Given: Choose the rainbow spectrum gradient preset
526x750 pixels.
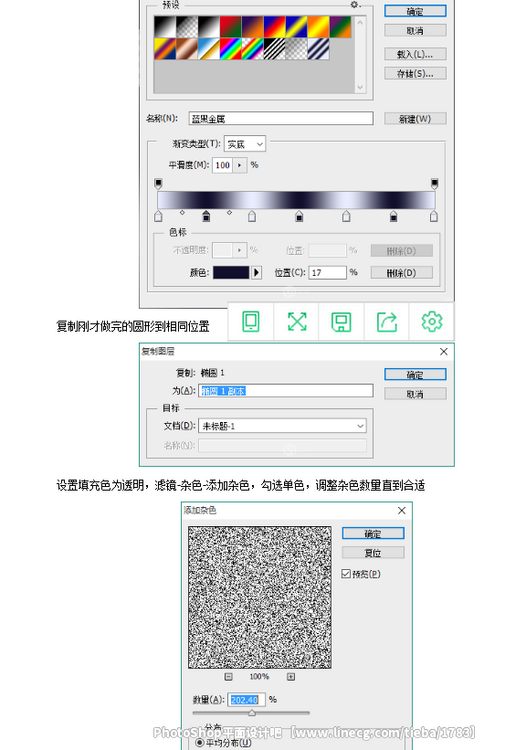Looking at the screenshot, I should (230, 49).
